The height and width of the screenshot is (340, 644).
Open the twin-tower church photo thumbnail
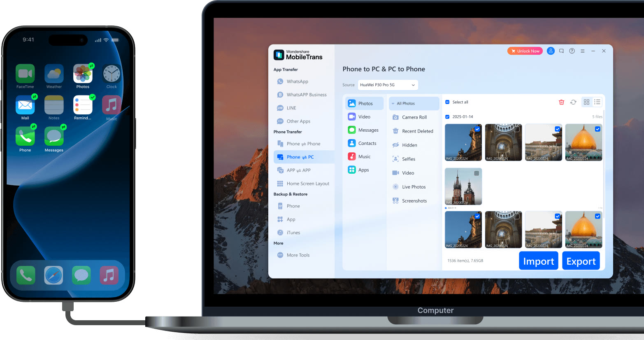[463, 186]
